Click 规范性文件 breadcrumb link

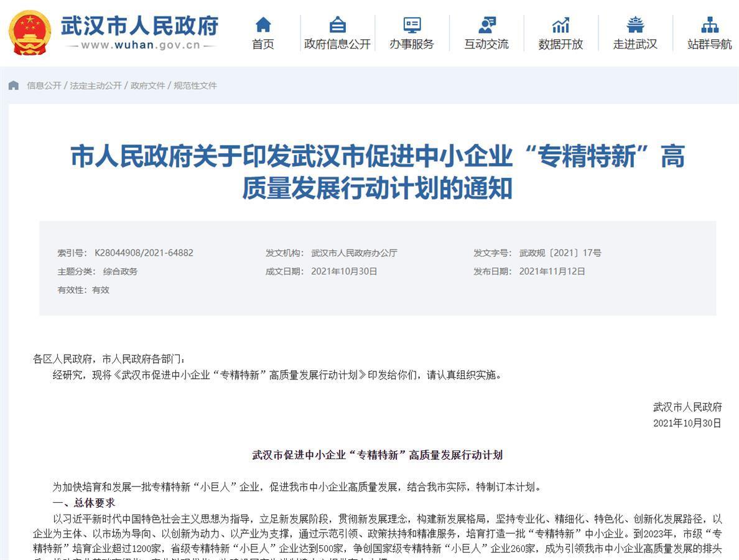[x=195, y=85]
